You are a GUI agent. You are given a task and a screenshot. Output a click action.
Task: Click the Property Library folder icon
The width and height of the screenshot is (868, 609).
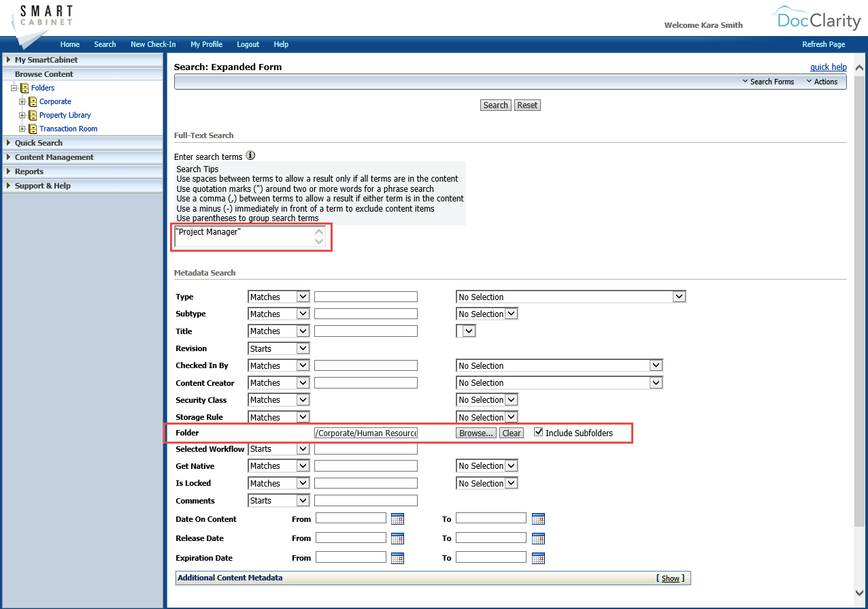point(34,115)
